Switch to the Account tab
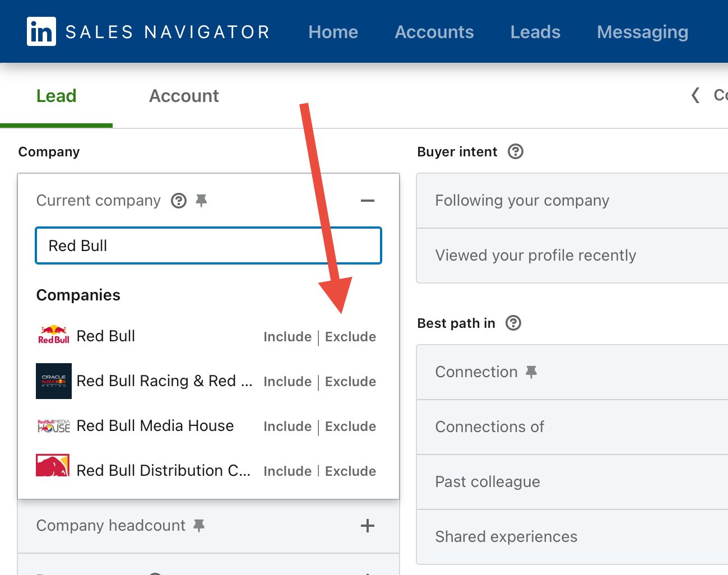This screenshot has height=575, width=728. click(x=184, y=96)
